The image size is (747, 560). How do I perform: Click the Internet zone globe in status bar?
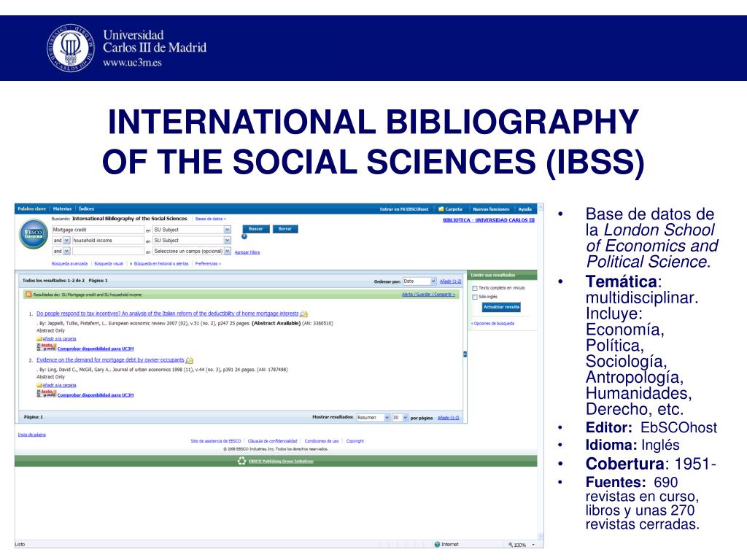tap(437, 544)
